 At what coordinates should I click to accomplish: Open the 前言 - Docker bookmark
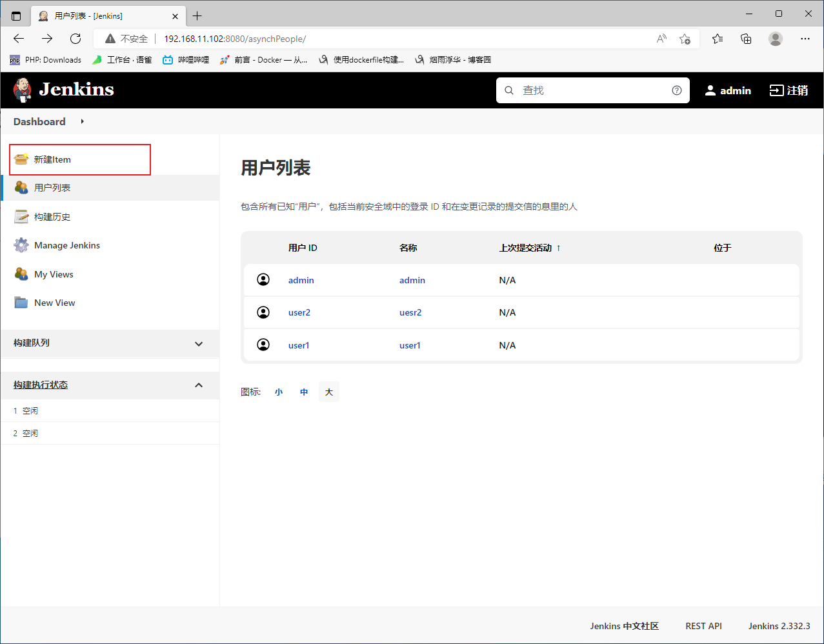click(263, 60)
